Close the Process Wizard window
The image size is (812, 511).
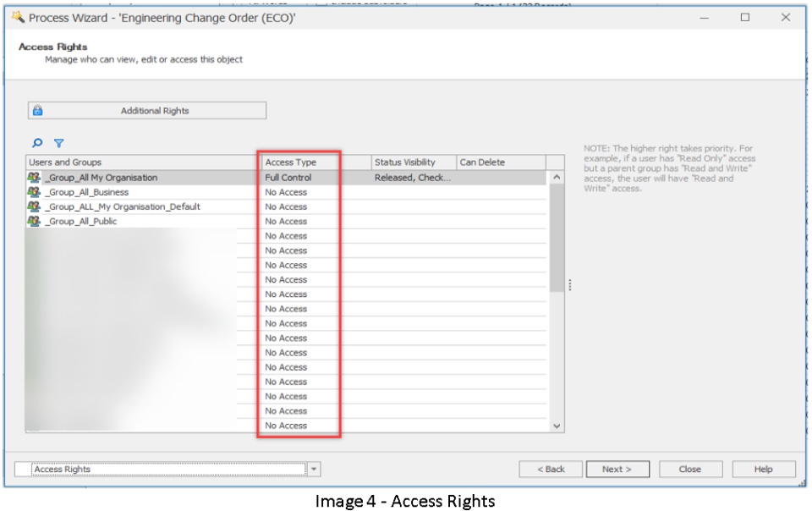tap(786, 18)
